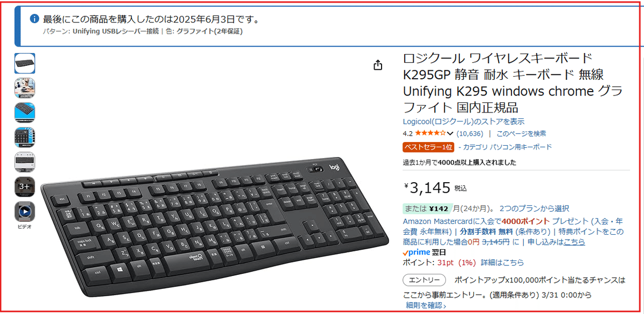
Task: Click the main keyboard product image
Action: (x=215, y=227)
